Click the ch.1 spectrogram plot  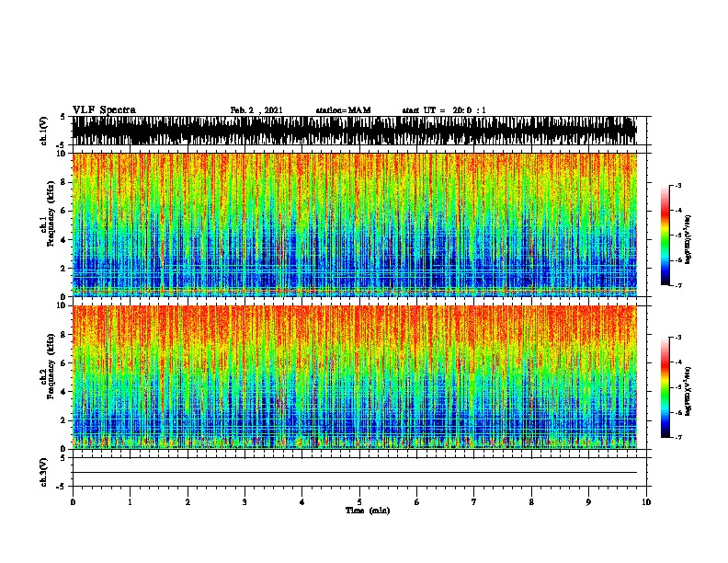[355, 224]
